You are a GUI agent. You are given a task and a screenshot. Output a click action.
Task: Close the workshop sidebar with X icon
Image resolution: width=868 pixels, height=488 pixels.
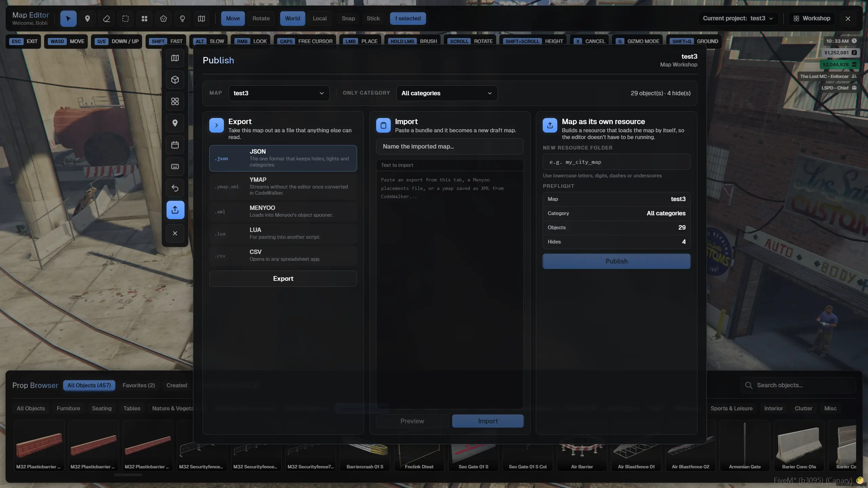point(175,233)
